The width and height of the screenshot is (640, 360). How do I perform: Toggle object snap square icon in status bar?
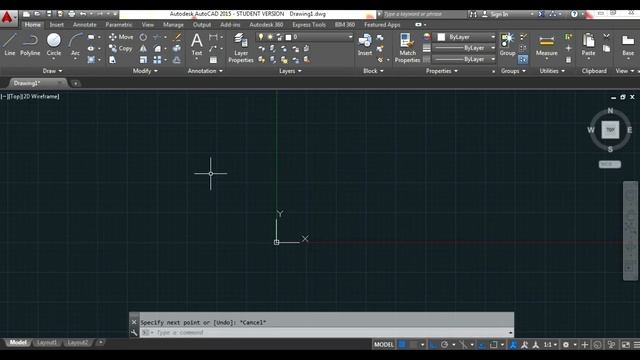[493, 344]
